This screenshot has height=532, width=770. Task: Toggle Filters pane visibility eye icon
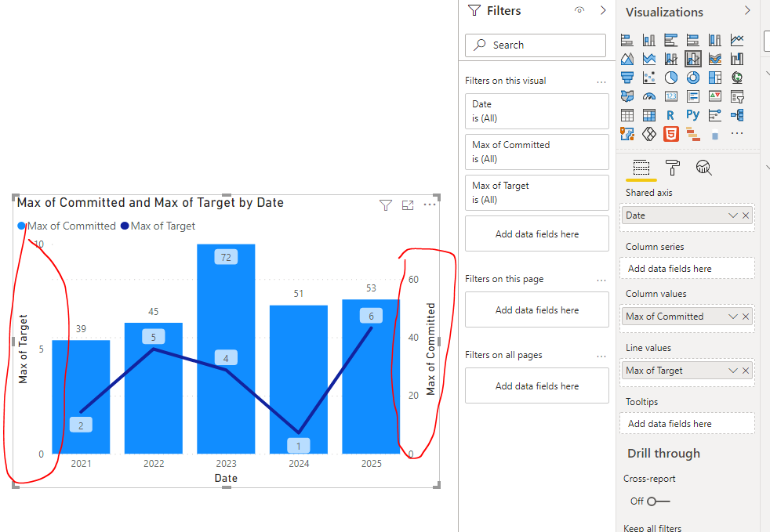579,10
